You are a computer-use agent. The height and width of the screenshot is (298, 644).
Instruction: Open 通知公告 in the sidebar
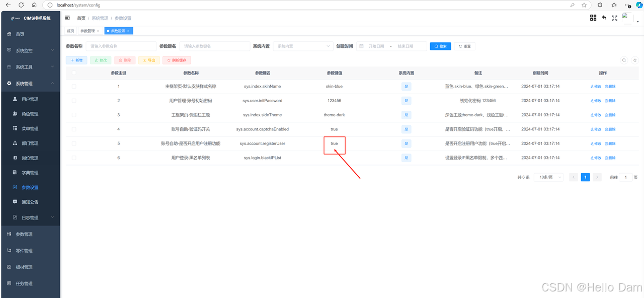[30, 202]
